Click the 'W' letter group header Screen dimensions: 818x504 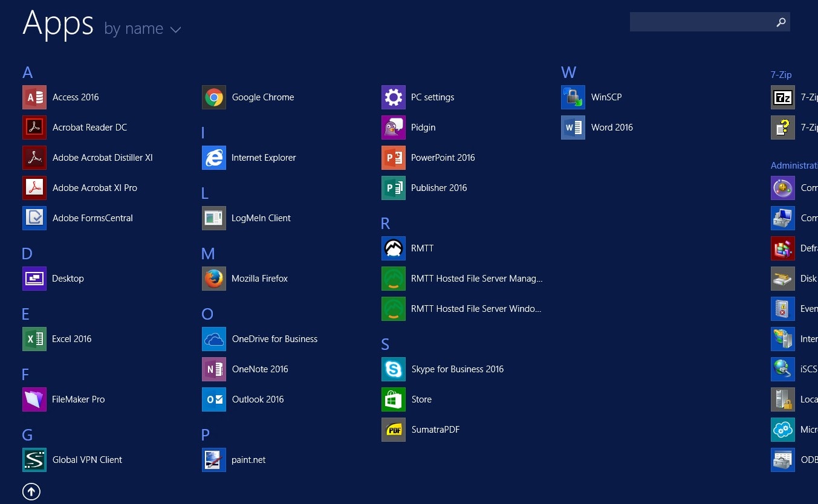568,73
